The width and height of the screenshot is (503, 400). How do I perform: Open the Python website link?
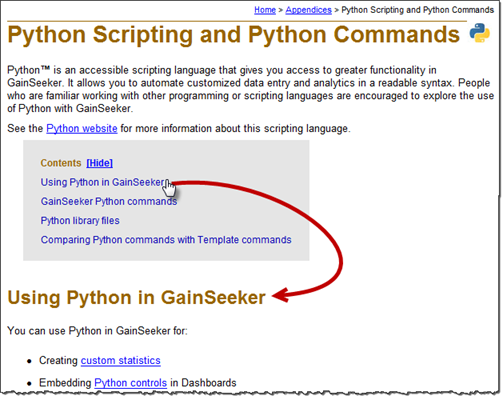click(x=82, y=128)
